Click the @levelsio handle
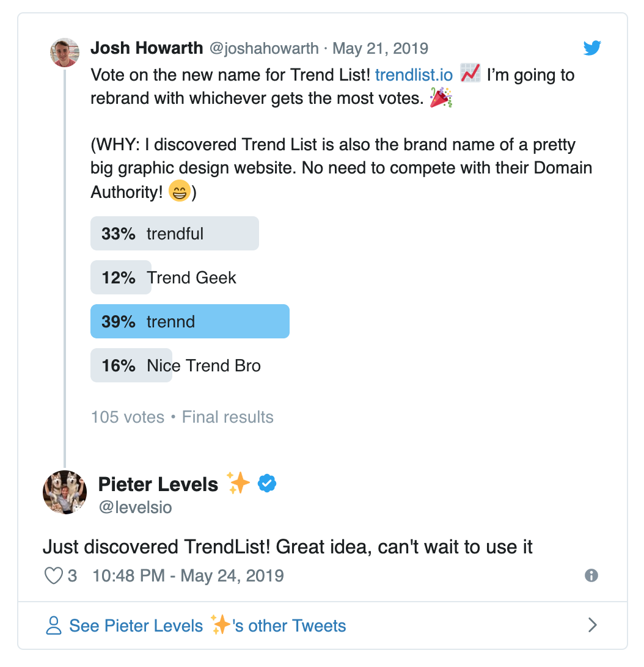Image resolution: width=644 pixels, height=667 pixels. [x=136, y=507]
